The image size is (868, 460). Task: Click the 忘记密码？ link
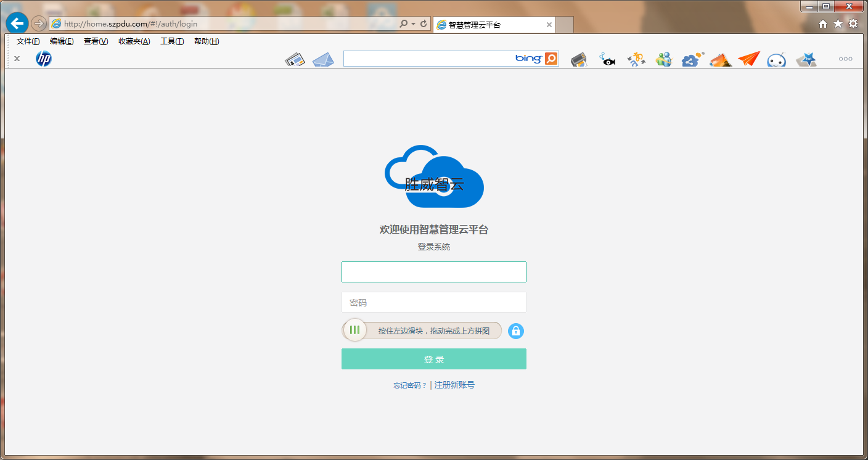[x=410, y=385]
